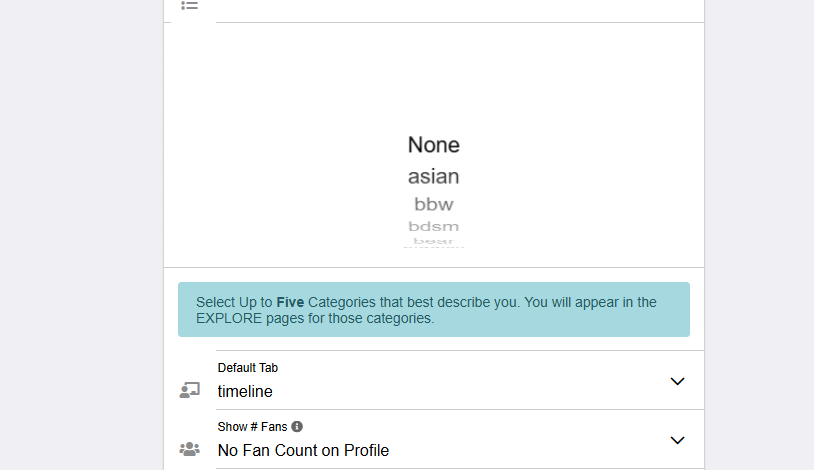Click the word "EXPLORE" in the banner
This screenshot has height=470, width=814.
(x=229, y=319)
